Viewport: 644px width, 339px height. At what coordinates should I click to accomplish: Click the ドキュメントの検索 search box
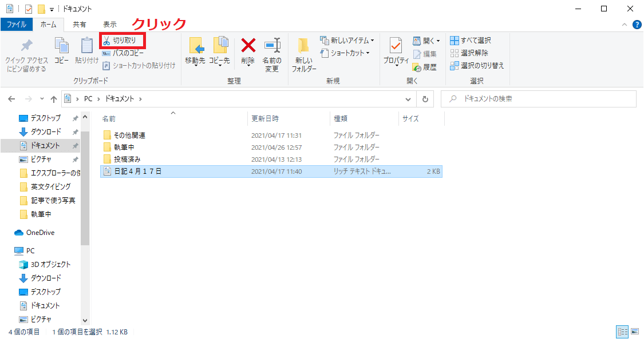tap(539, 99)
